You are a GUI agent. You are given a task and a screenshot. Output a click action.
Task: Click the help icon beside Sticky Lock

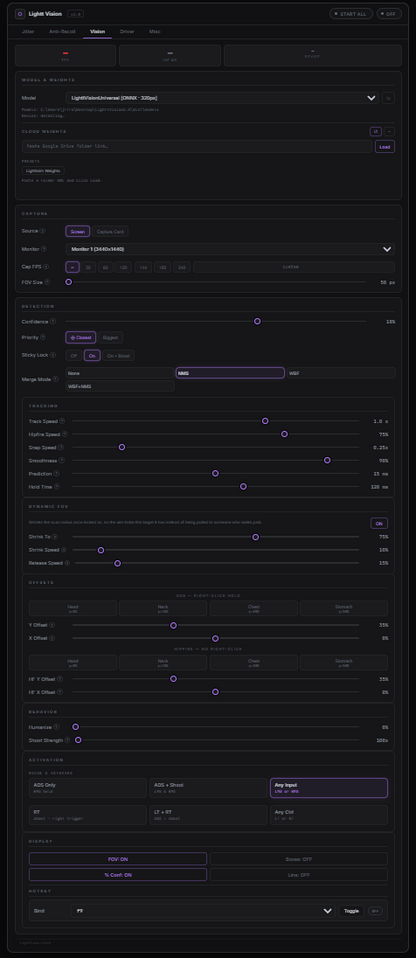(53, 355)
